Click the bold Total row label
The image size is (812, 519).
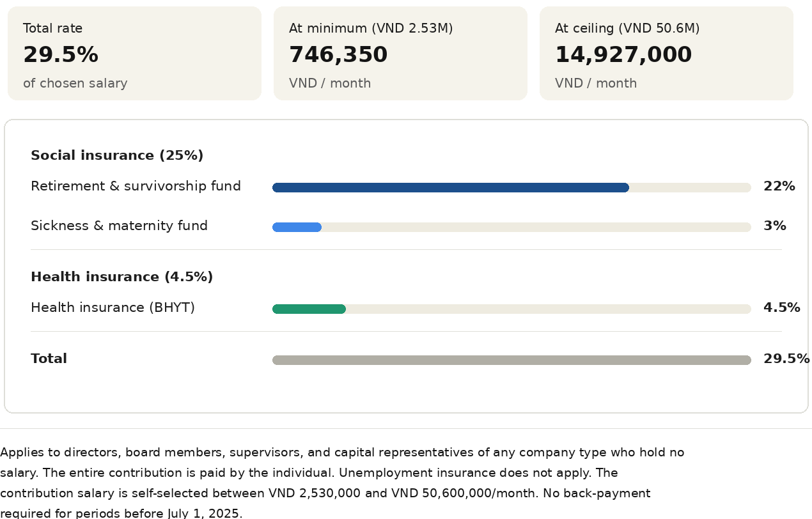coord(49,359)
